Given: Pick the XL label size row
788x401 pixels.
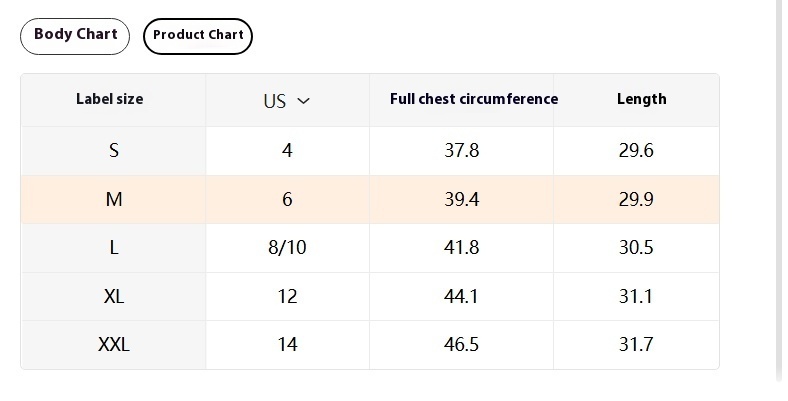Looking at the screenshot, I should click(370, 296).
